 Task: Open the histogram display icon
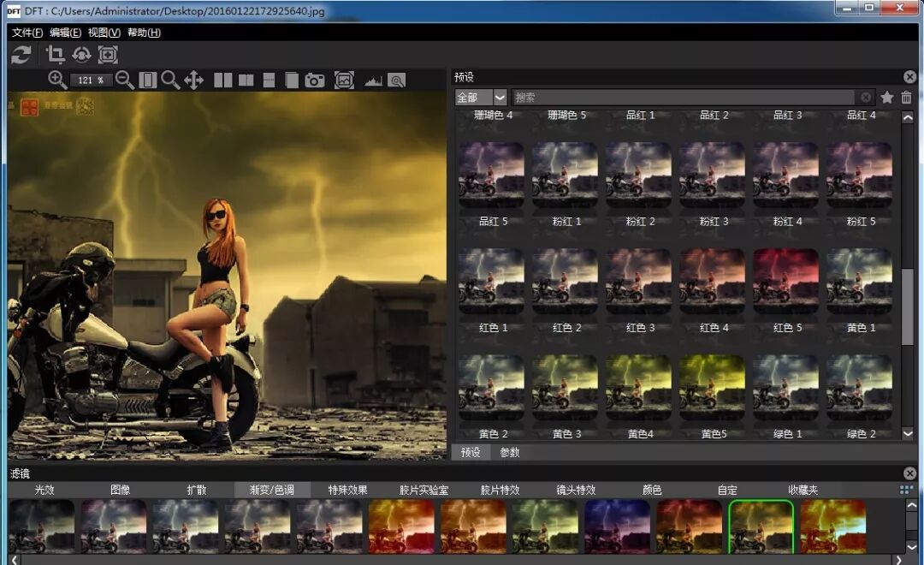[x=374, y=79]
